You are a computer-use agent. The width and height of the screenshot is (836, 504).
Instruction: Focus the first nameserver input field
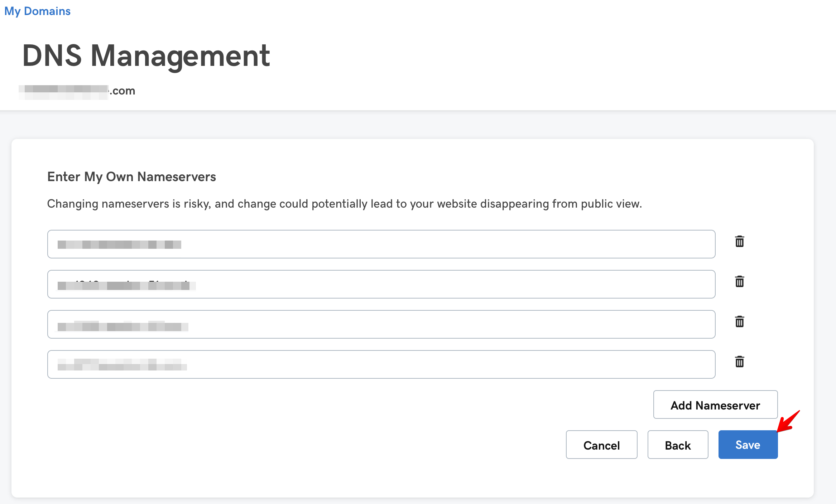(381, 244)
